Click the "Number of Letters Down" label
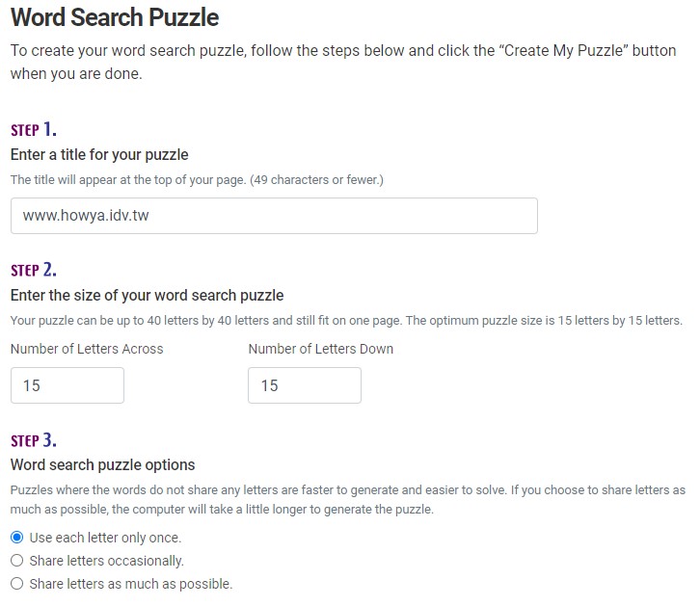 pos(321,349)
